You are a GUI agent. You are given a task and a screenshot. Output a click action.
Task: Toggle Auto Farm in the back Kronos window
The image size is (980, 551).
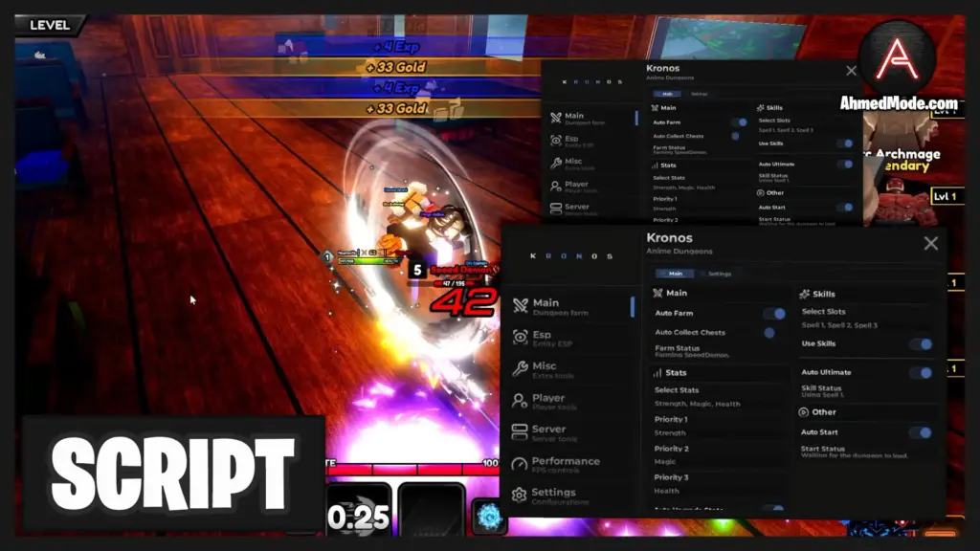(740, 122)
